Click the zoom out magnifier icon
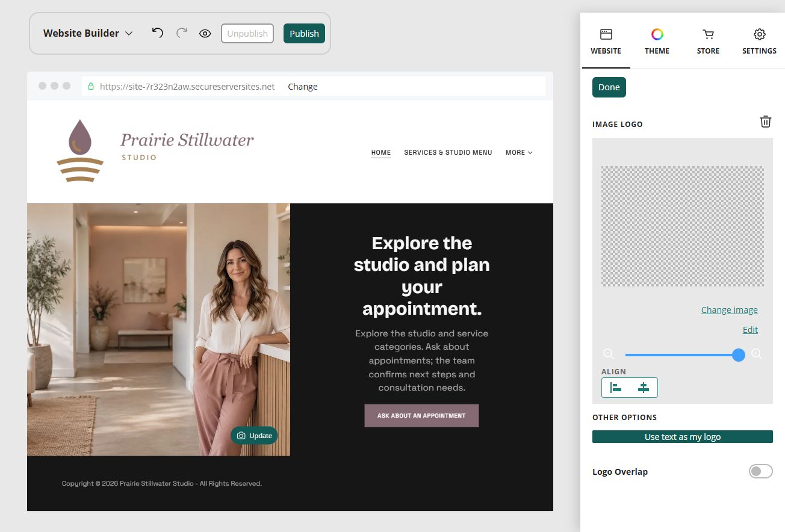Image resolution: width=785 pixels, height=532 pixels. pos(609,354)
